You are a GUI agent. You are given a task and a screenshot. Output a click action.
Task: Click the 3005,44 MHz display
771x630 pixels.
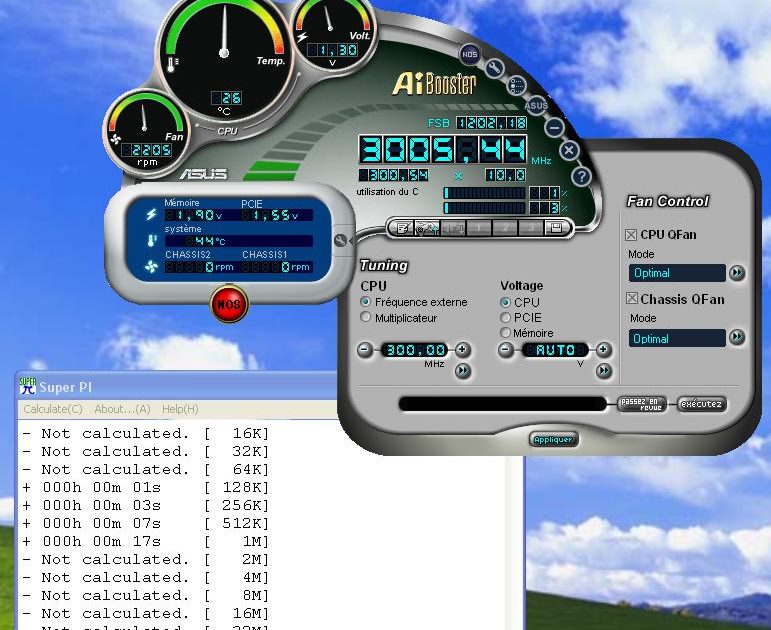443,150
